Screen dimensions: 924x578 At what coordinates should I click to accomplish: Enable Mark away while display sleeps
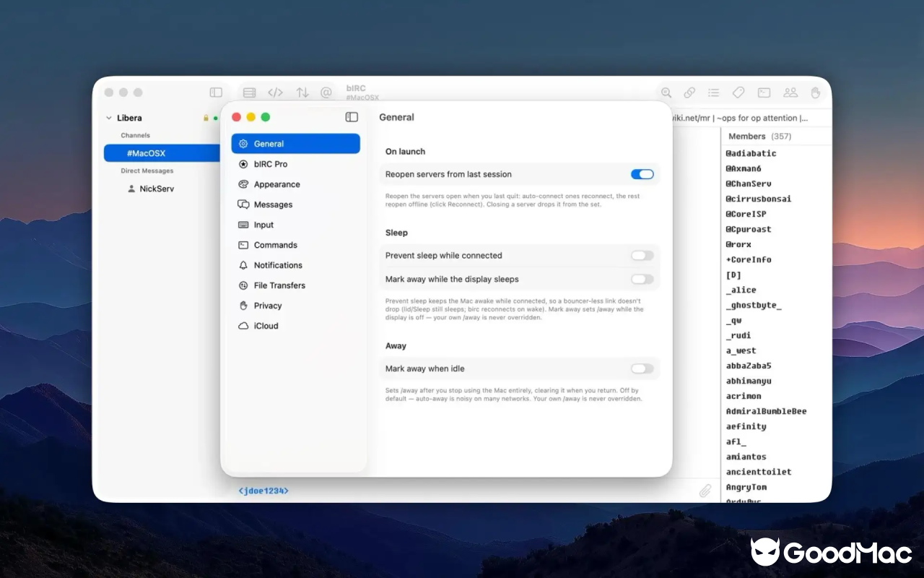[x=642, y=279]
